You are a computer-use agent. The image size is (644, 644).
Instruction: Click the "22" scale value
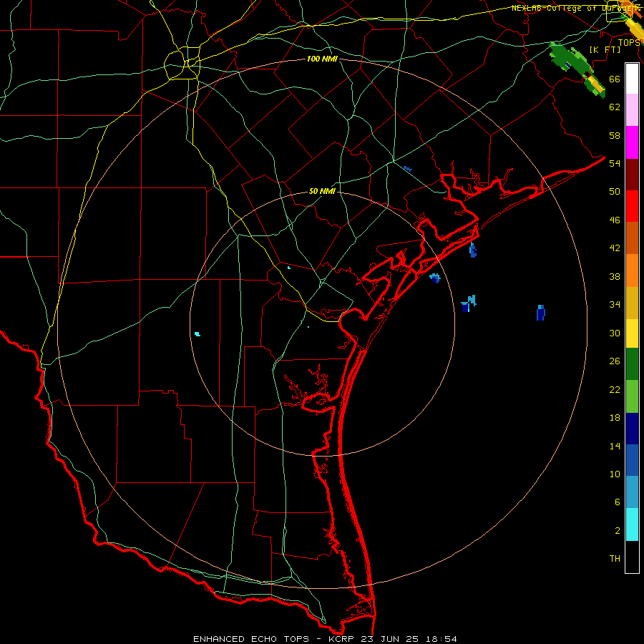coord(615,390)
